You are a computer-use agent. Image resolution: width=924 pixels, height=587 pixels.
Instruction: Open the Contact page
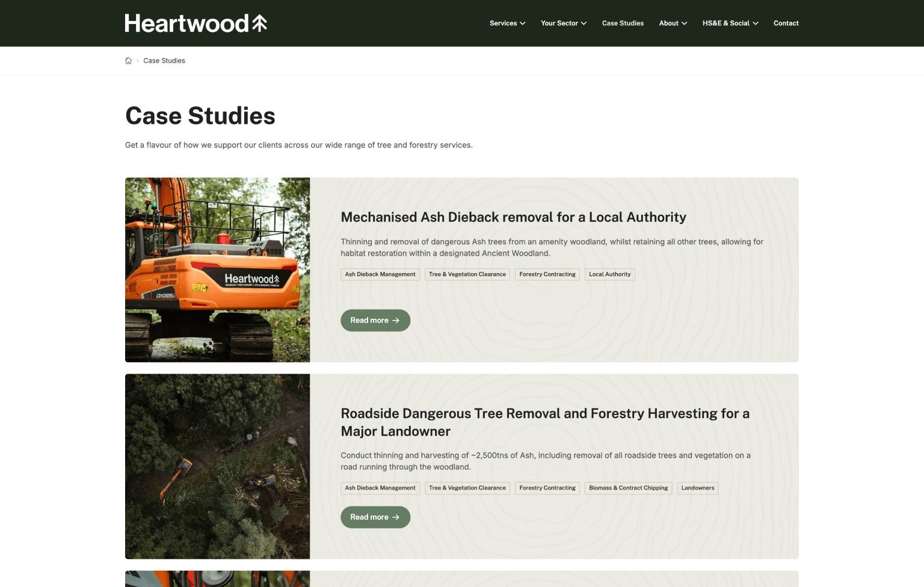786,23
